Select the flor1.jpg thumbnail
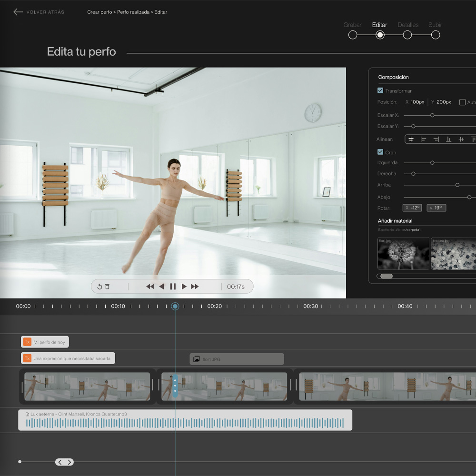476x476 pixels. coord(403,254)
